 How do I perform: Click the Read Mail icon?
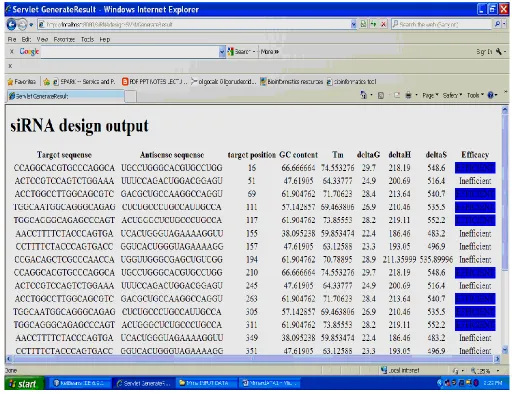(397, 96)
